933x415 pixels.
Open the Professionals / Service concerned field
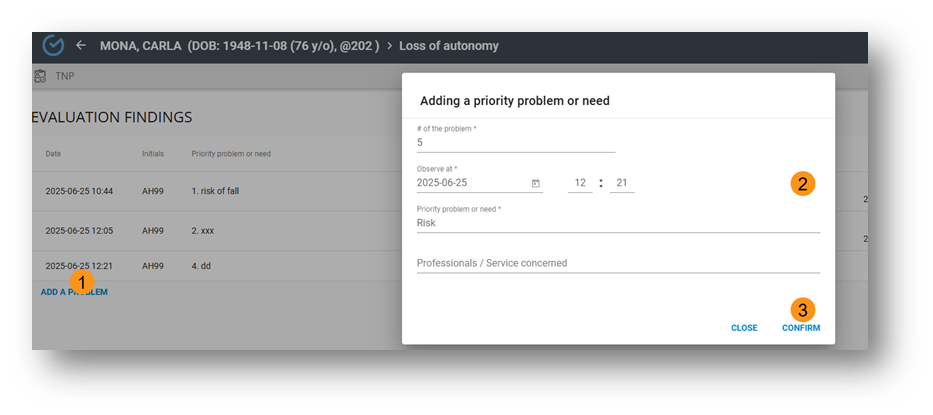(617, 263)
